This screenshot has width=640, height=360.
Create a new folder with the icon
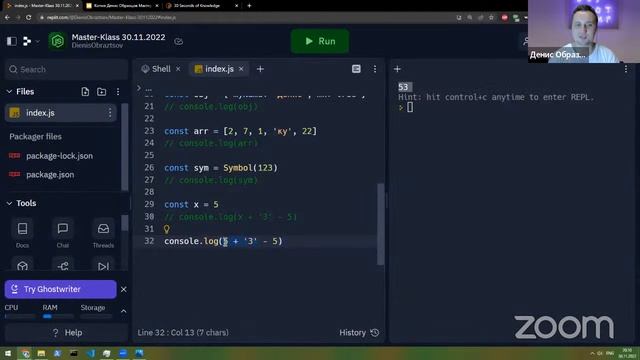(x=102, y=92)
